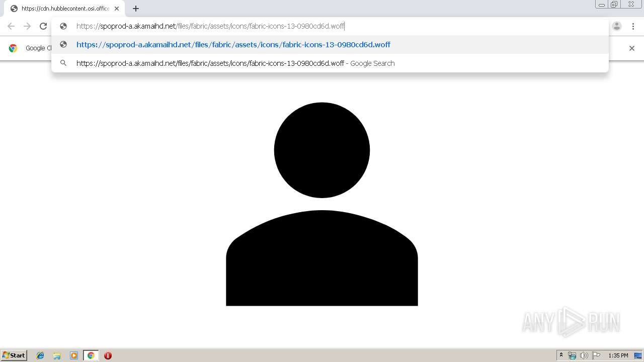Open the Chrome profile avatar menu
644x362 pixels.
coord(617,26)
